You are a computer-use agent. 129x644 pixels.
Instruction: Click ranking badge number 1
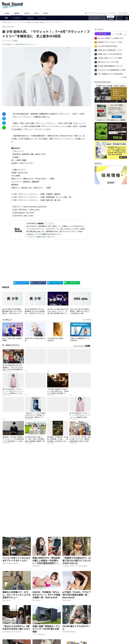[95, 38]
